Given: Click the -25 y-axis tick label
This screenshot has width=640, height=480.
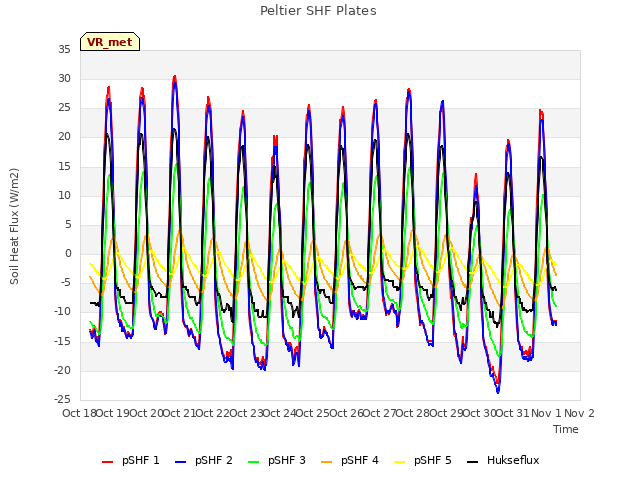Looking at the screenshot, I should 62,400.
